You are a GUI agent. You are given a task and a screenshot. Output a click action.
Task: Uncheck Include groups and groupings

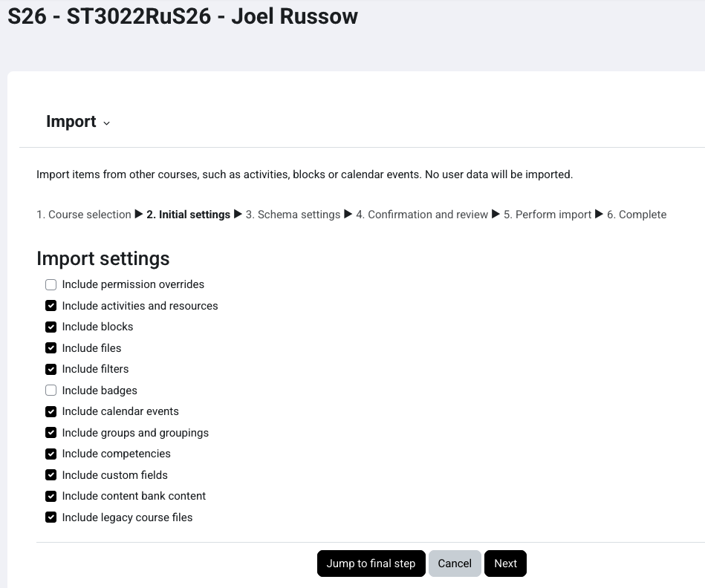[x=51, y=432]
